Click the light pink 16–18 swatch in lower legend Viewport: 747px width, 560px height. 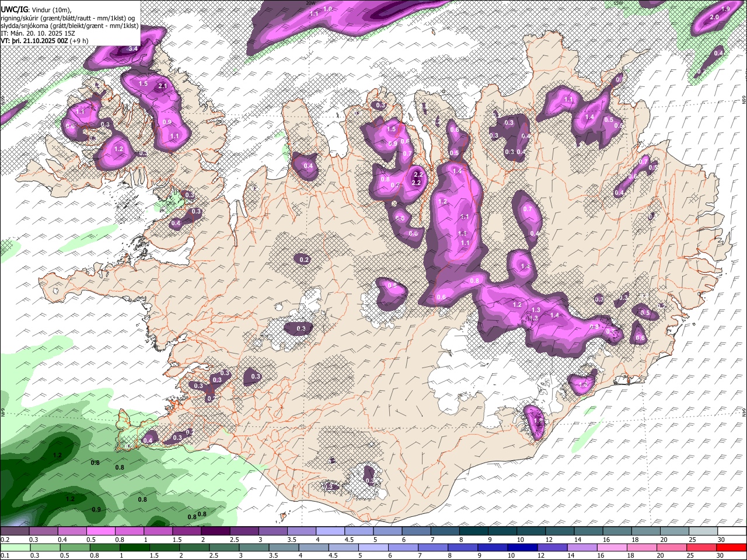(x=613, y=548)
